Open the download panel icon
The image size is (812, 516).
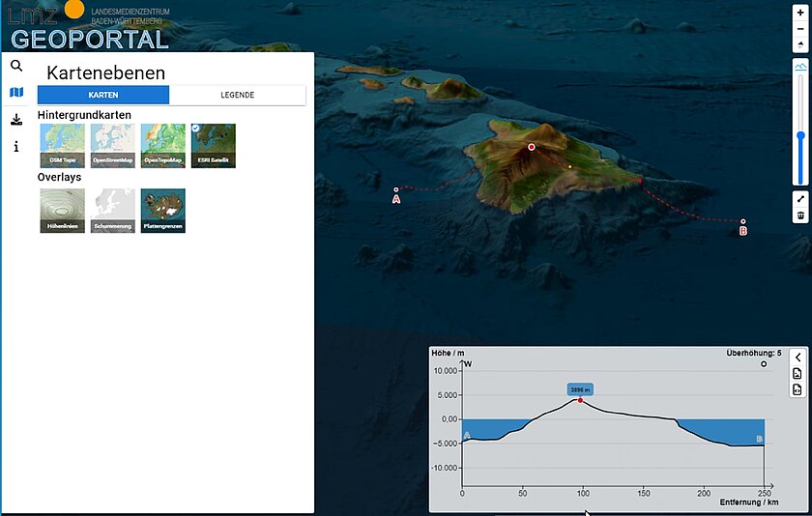pos(16,120)
